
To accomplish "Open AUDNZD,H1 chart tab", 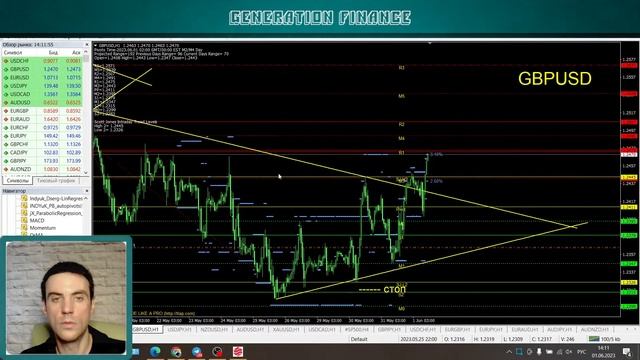I will coord(594,329).
